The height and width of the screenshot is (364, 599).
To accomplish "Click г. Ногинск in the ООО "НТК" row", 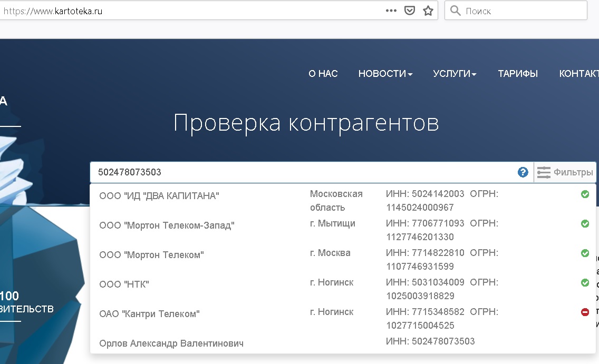I will pos(332,282).
